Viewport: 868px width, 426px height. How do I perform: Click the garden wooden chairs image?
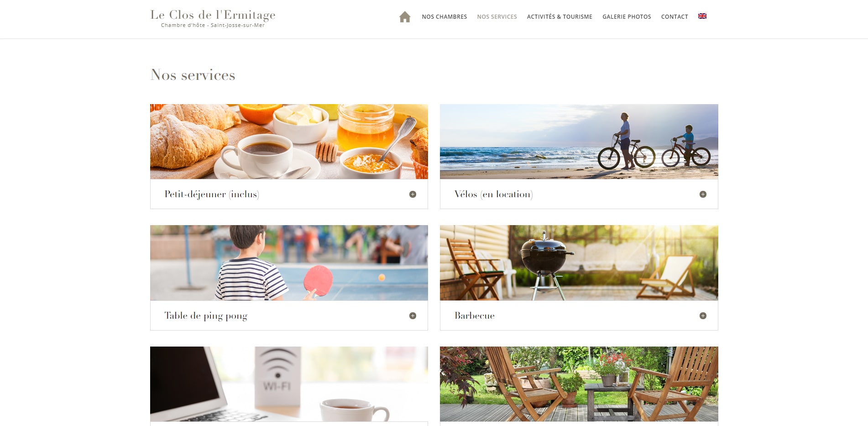[x=579, y=384]
